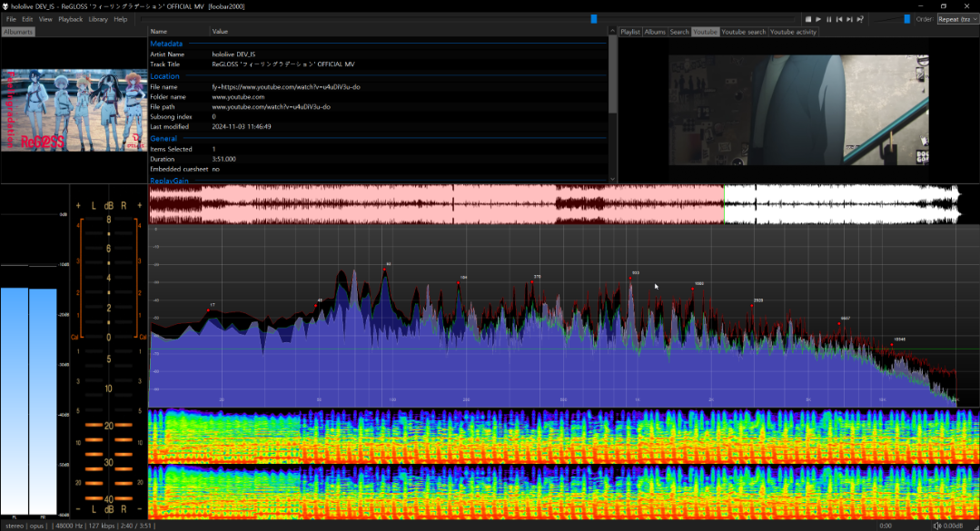
Task: Open the Help menu
Action: coord(121,19)
